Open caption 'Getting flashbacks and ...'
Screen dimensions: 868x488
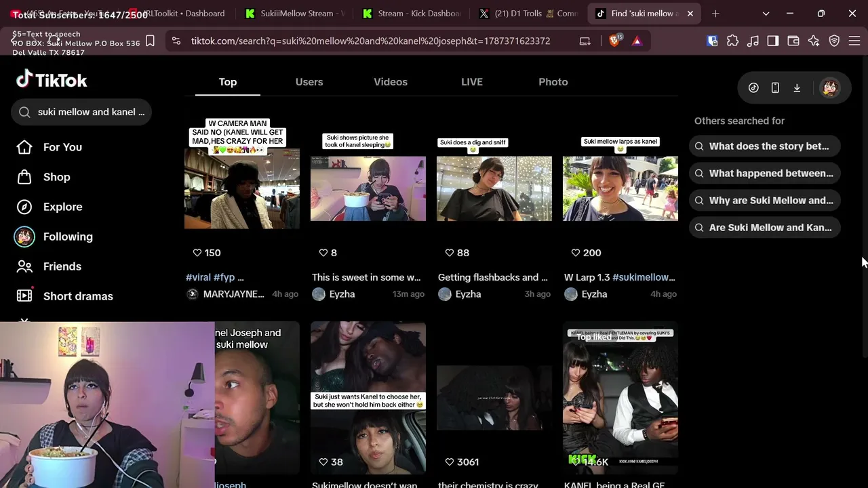[493, 277]
